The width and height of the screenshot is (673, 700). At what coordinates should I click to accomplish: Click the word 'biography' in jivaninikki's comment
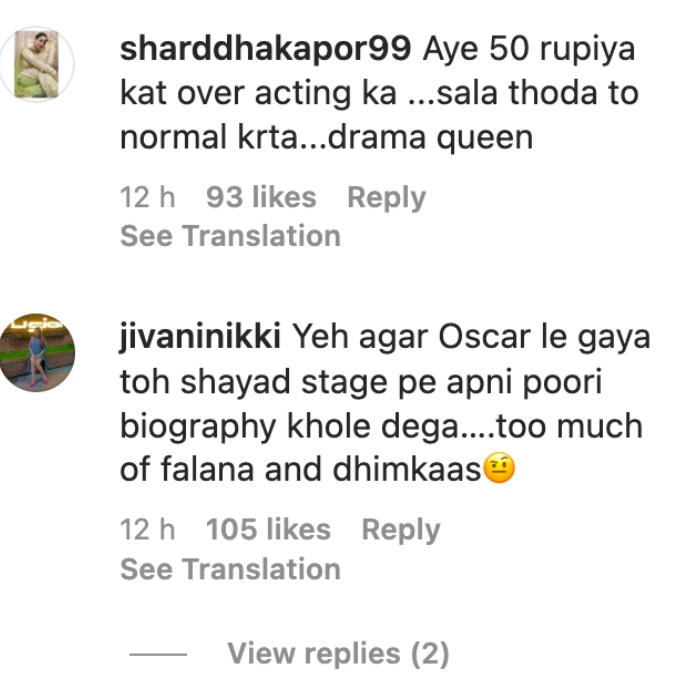point(198,427)
